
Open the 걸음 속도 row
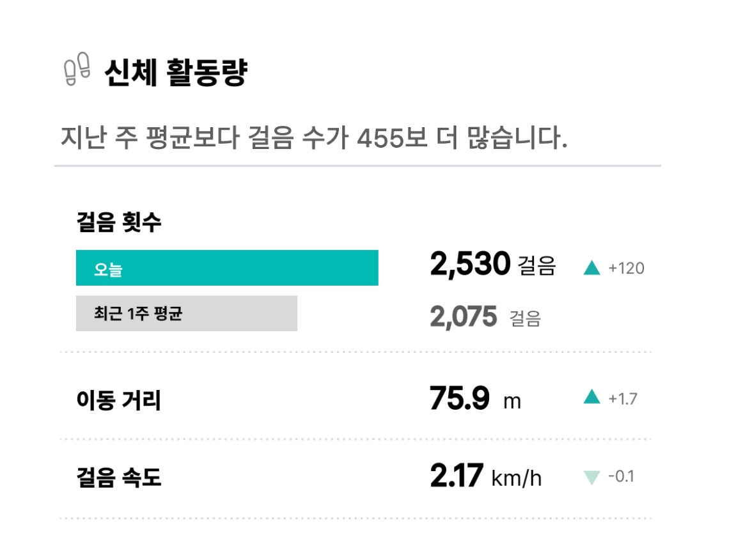pyautogui.click(x=356, y=478)
